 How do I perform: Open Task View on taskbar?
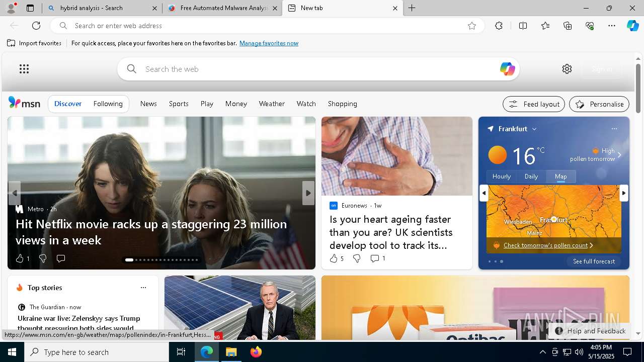coord(181,352)
